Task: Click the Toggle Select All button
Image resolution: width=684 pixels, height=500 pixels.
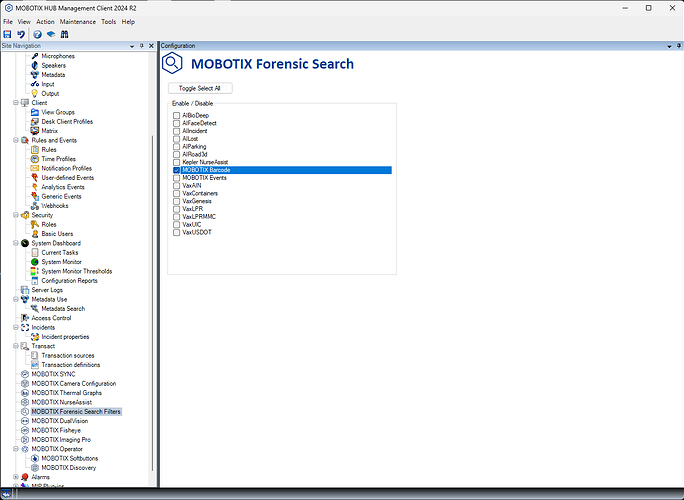Action: coord(200,88)
